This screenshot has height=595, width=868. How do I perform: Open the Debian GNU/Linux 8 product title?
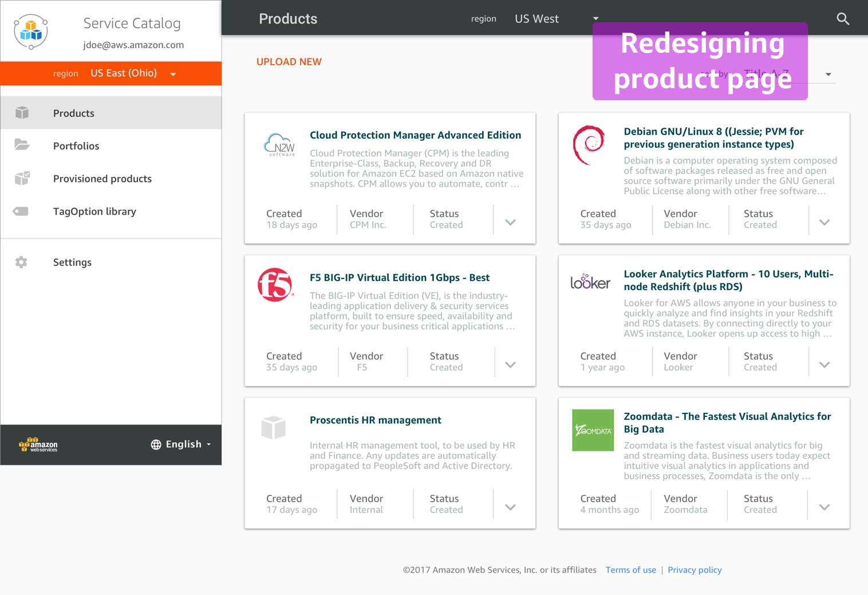click(x=713, y=138)
